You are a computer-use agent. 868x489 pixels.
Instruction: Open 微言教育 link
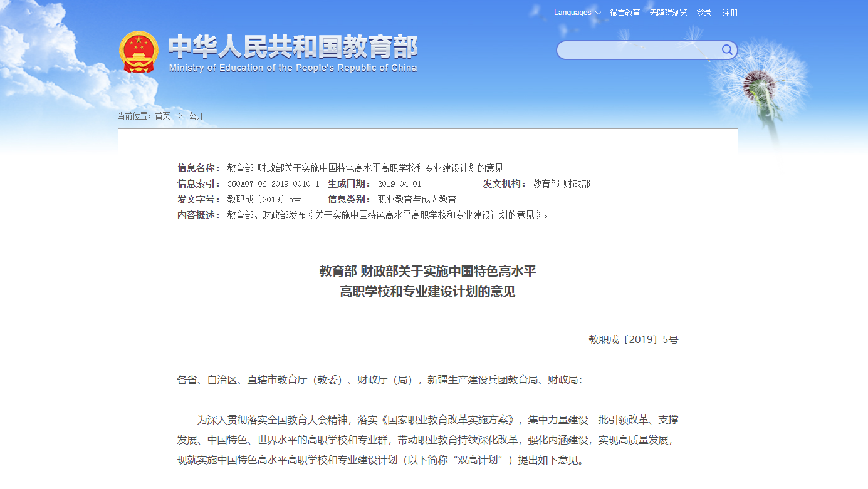pos(625,13)
